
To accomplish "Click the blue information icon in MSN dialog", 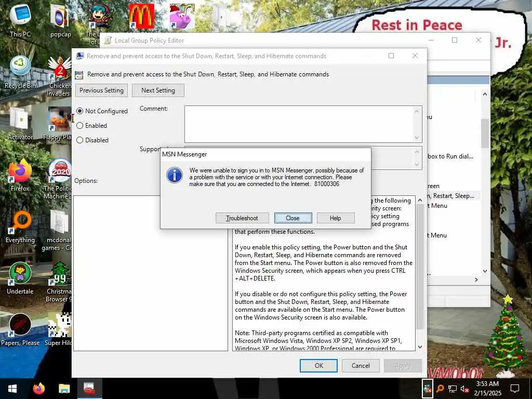I will click(x=175, y=175).
